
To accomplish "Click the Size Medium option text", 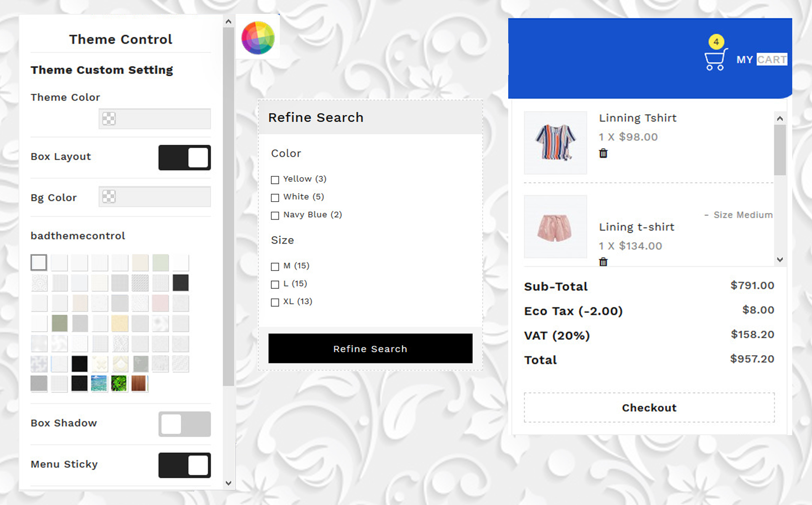I will (743, 215).
